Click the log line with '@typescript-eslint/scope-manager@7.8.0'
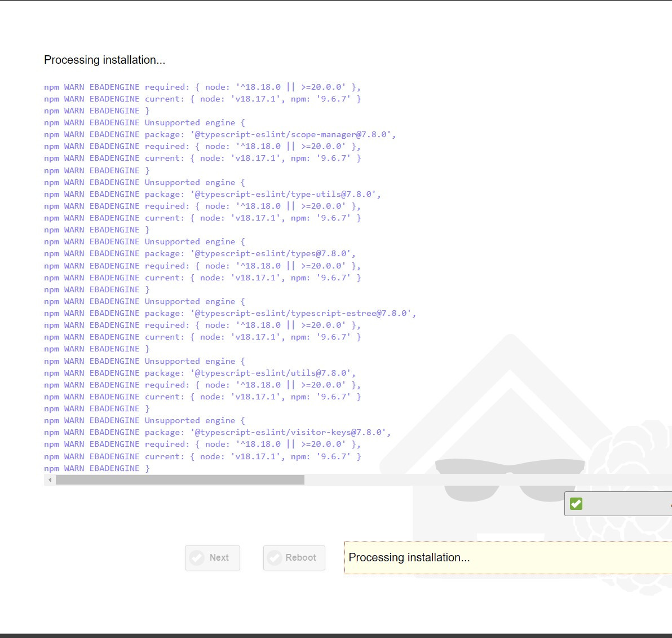The image size is (672, 638). coord(220,135)
